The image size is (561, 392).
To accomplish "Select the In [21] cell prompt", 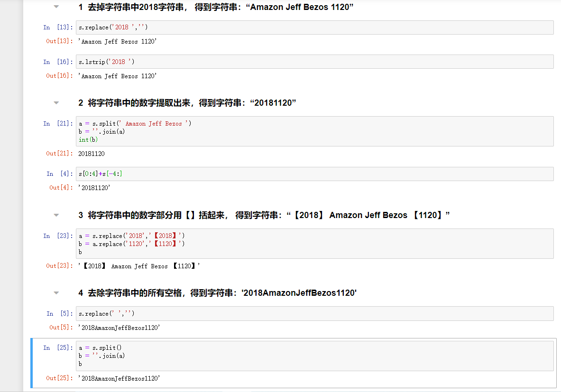I will 56,124.
